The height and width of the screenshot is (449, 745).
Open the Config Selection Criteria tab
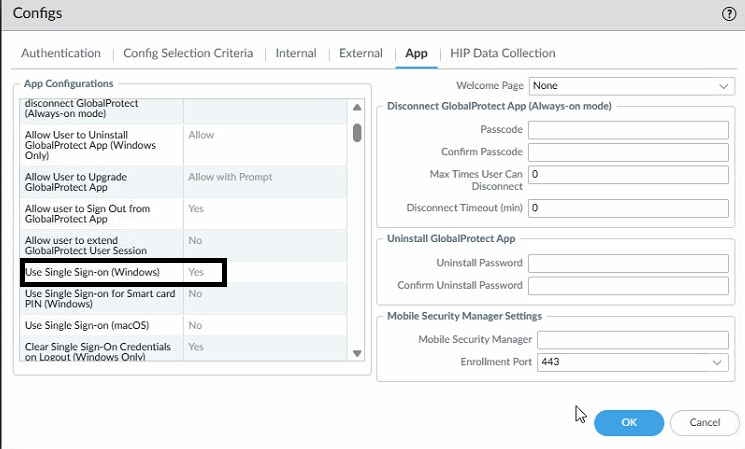point(188,53)
